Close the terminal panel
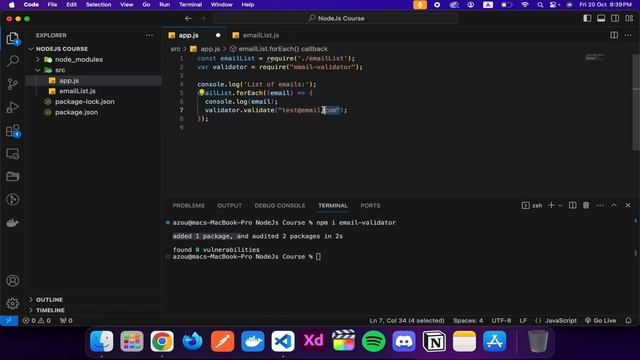This screenshot has width=640, height=360. [x=628, y=205]
